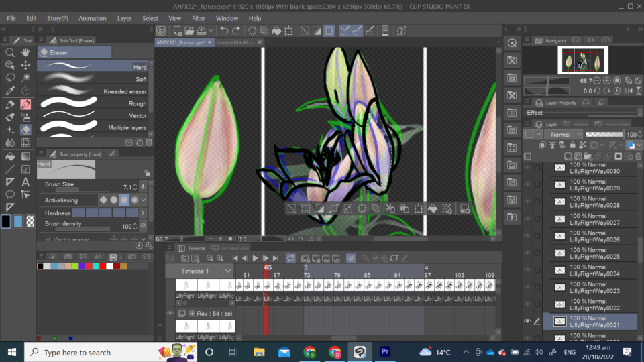Image resolution: width=644 pixels, height=362 pixels.
Task: Select layer LillyRightWay0025
Action: pyautogui.click(x=594, y=253)
